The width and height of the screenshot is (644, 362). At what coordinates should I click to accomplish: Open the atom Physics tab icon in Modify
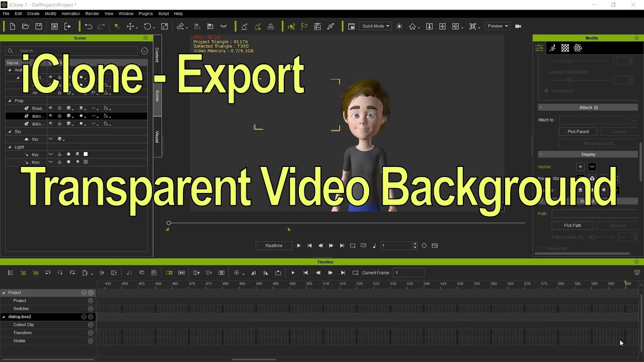tap(578, 48)
